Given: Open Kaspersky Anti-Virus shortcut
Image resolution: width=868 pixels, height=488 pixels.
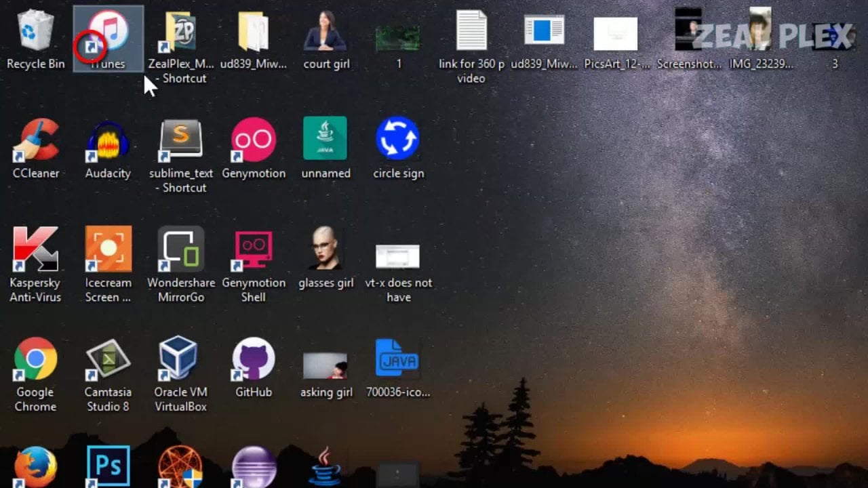Looking at the screenshot, I should [x=35, y=249].
